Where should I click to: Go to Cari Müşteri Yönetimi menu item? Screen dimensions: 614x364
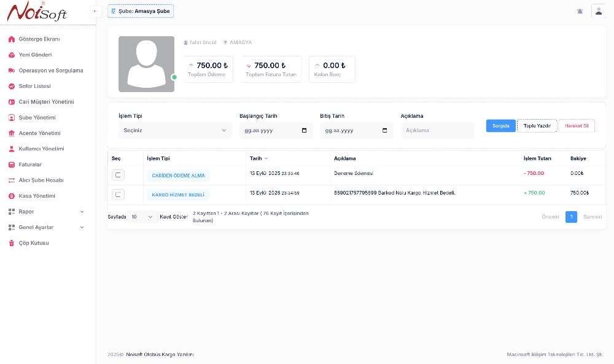[46, 102]
